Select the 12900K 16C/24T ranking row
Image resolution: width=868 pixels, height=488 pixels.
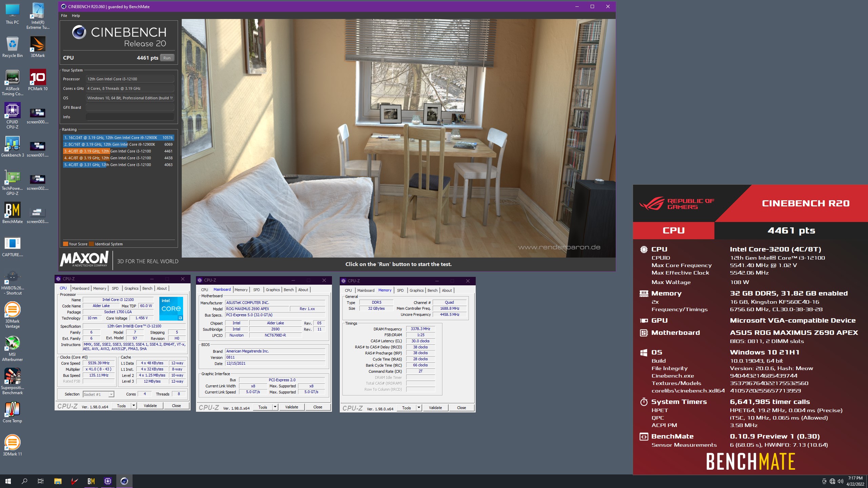tap(119, 138)
